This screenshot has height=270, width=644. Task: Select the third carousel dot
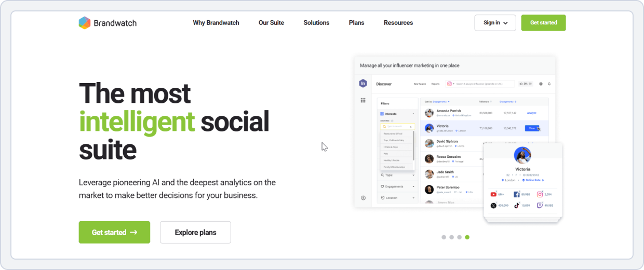460,237
